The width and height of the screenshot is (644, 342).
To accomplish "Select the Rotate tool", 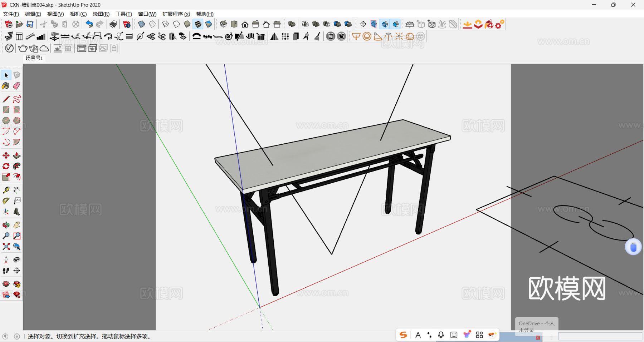I will point(6,166).
